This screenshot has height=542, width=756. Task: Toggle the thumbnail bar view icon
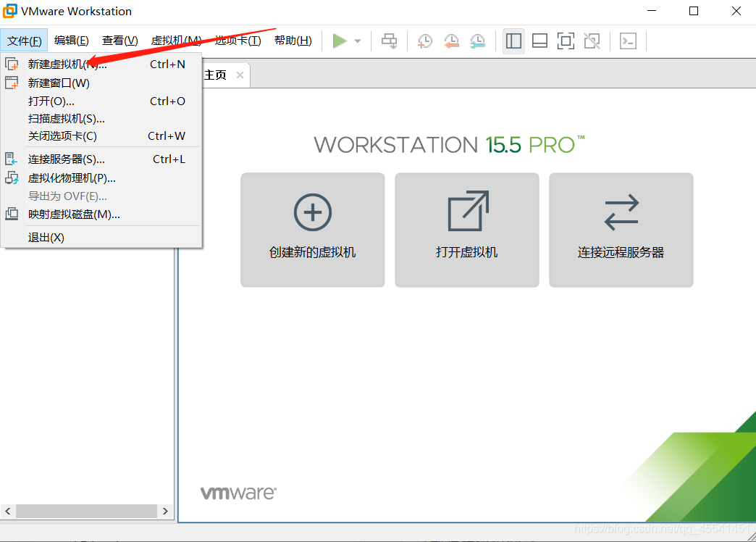tap(539, 41)
